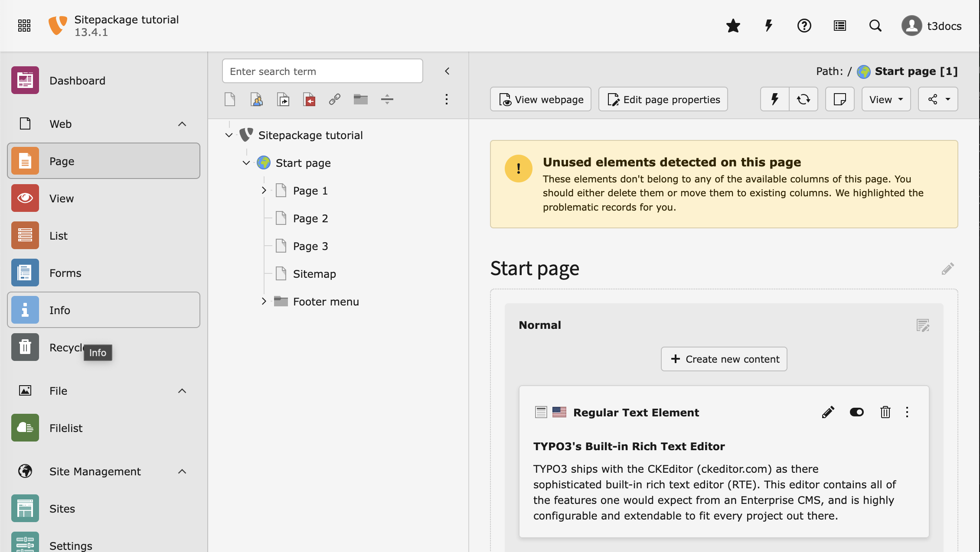Select Start page in page tree

coord(303,163)
